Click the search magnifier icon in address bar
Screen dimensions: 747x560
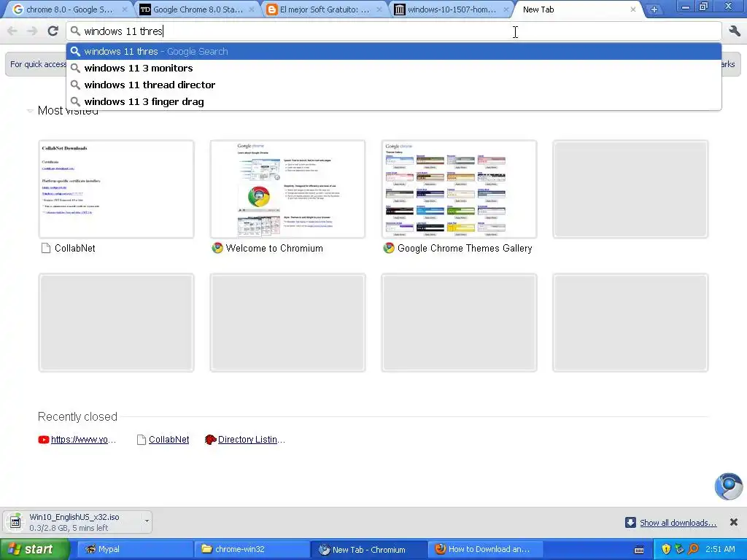tap(75, 31)
